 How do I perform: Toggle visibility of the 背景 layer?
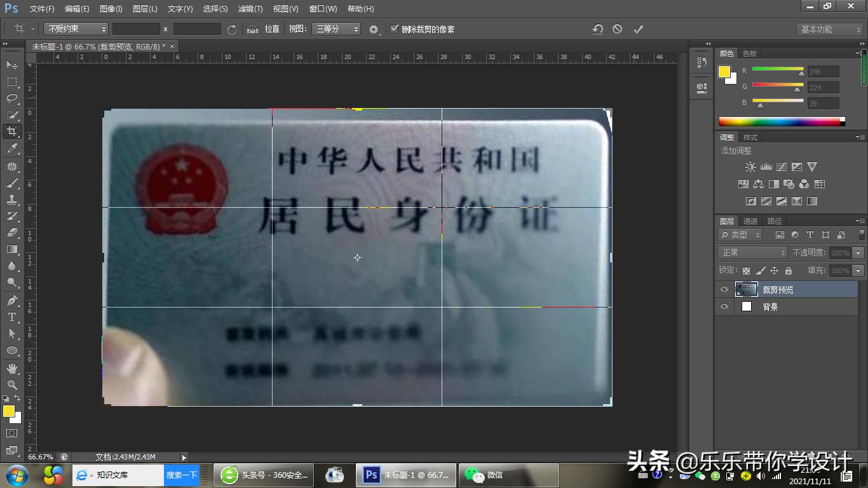pos(724,307)
